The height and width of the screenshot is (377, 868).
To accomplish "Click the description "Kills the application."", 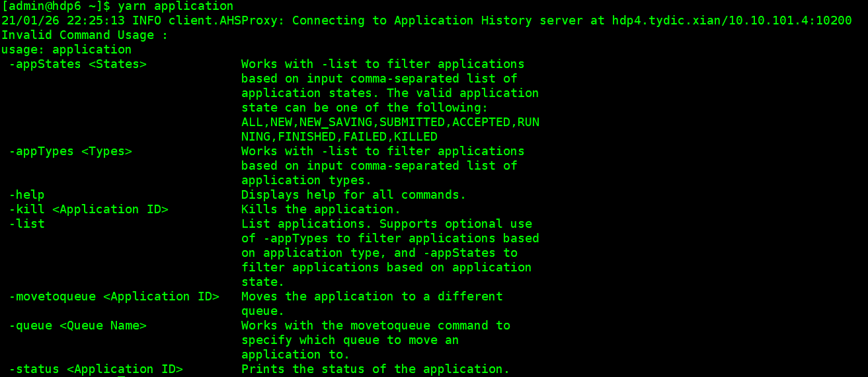I will coord(321,209).
